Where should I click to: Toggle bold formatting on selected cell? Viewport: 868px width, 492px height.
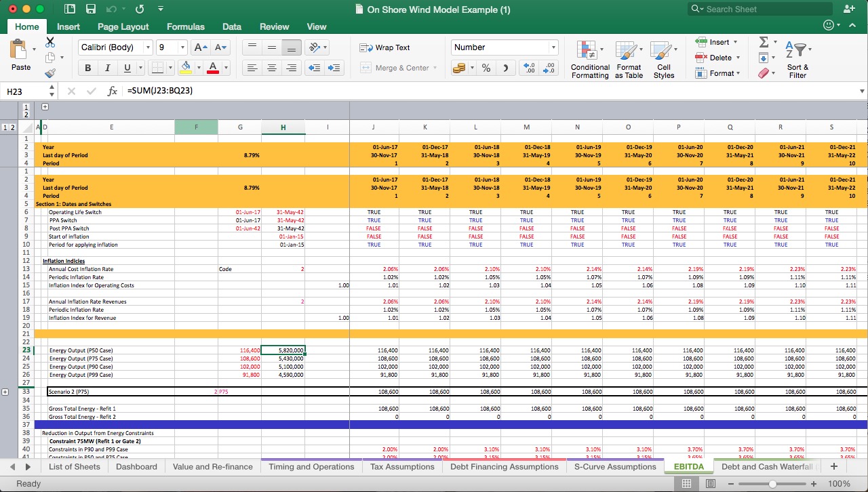coord(87,68)
